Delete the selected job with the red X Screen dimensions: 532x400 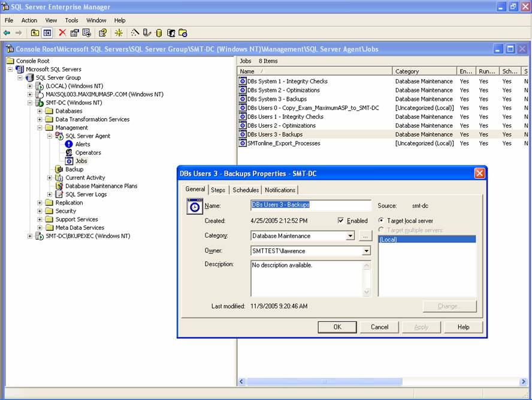[62, 32]
